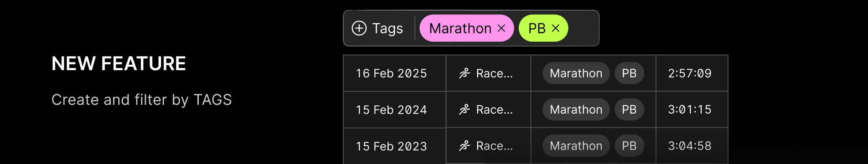Click the plus circle icon next to Tags

pos(359,28)
